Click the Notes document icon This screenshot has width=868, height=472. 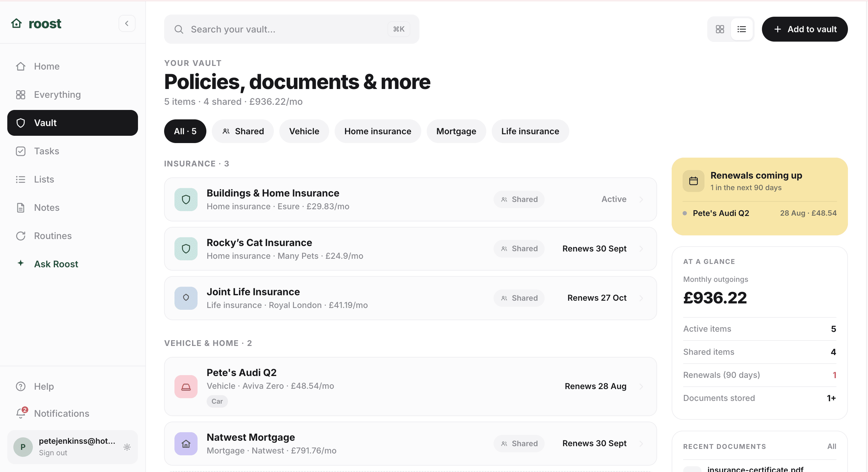tap(21, 208)
